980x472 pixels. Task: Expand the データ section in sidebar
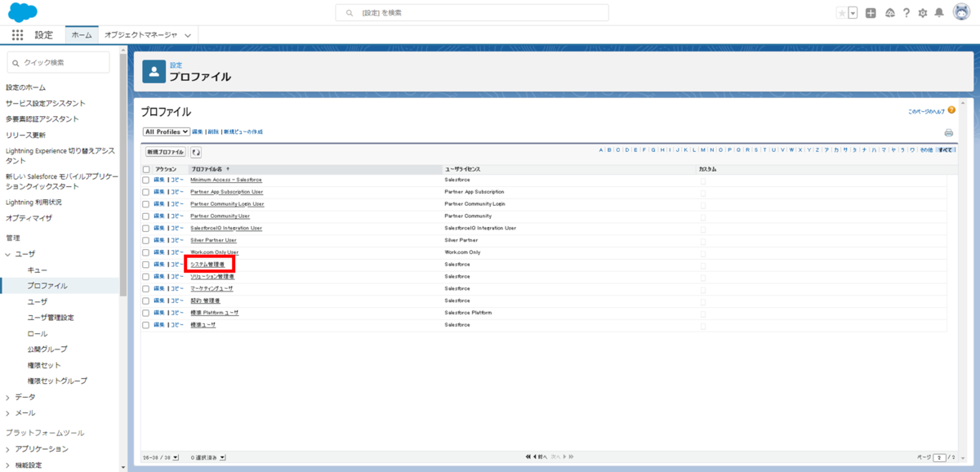(x=8, y=397)
